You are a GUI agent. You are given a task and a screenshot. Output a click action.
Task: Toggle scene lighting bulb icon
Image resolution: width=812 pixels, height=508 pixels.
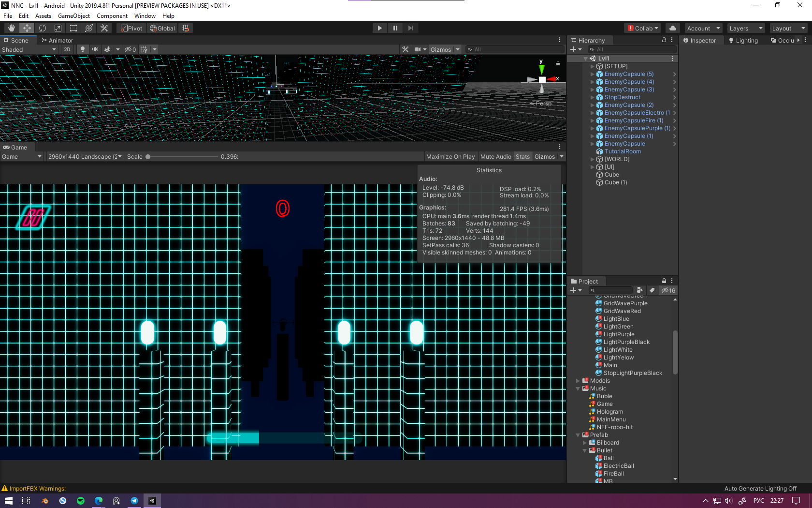pyautogui.click(x=83, y=49)
